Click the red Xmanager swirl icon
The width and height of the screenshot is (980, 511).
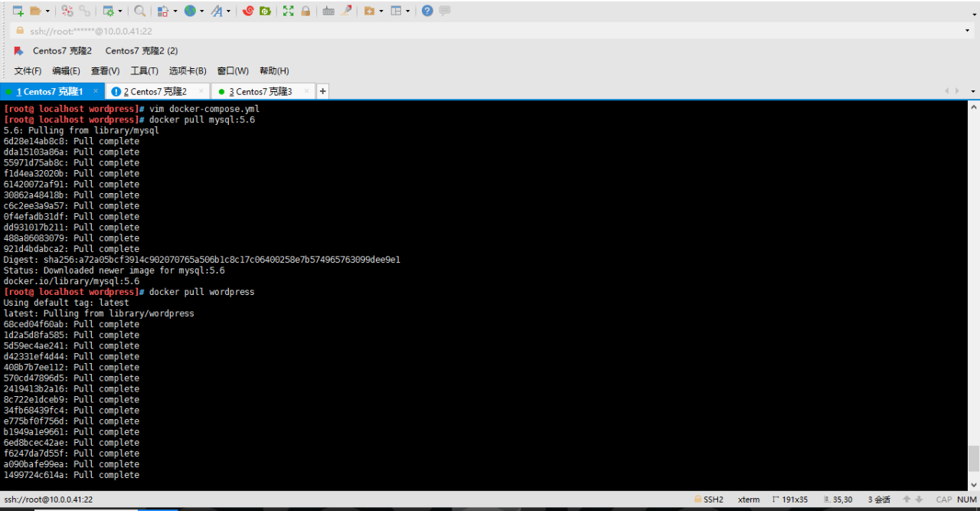(x=248, y=11)
